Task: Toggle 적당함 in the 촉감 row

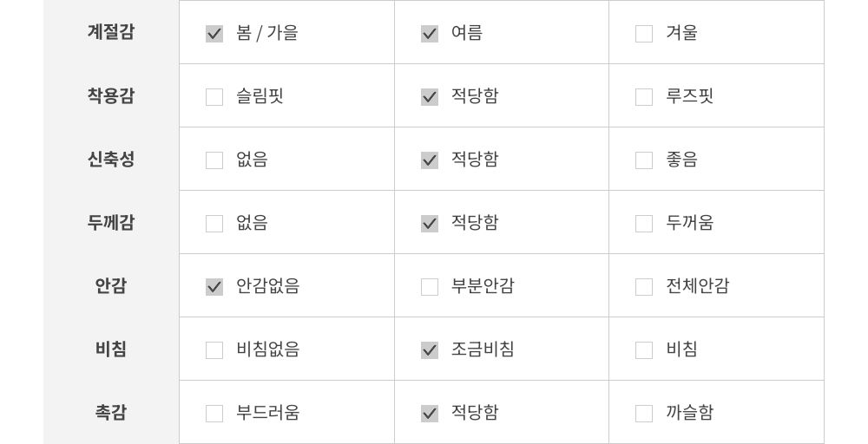Action: coord(430,414)
